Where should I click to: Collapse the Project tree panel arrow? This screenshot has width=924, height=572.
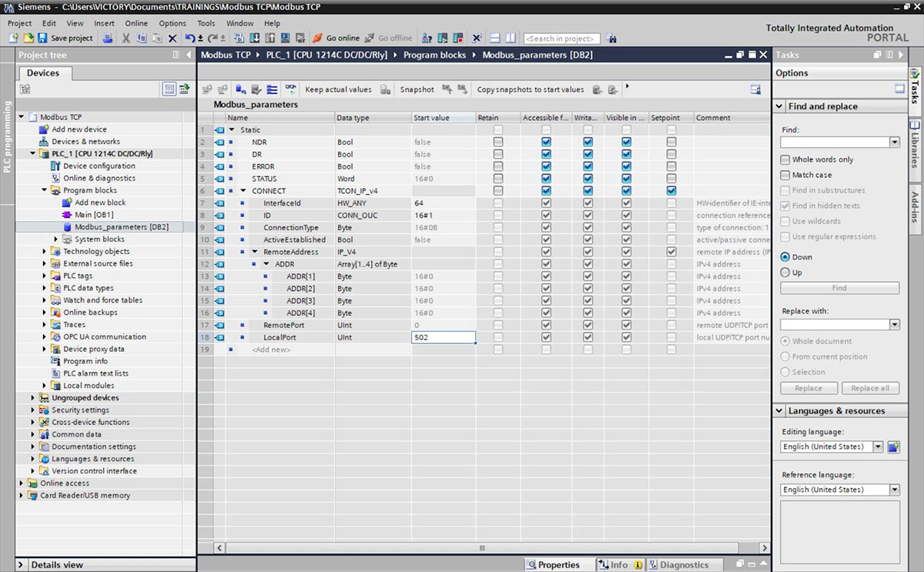point(189,55)
